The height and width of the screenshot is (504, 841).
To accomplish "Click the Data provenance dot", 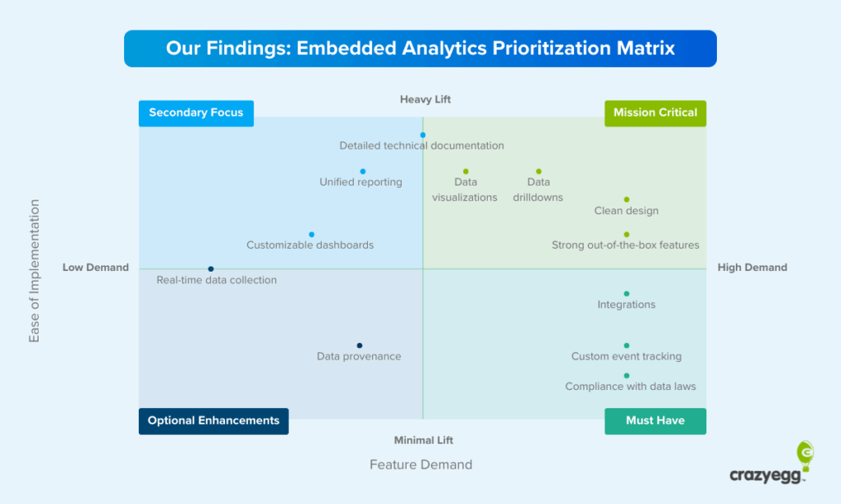I will pos(360,346).
